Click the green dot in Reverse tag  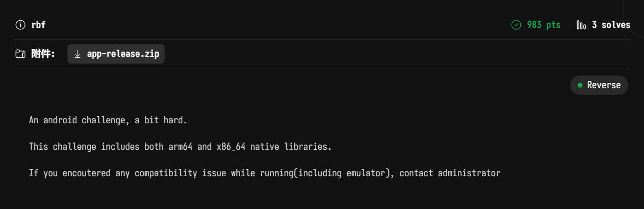(580, 85)
